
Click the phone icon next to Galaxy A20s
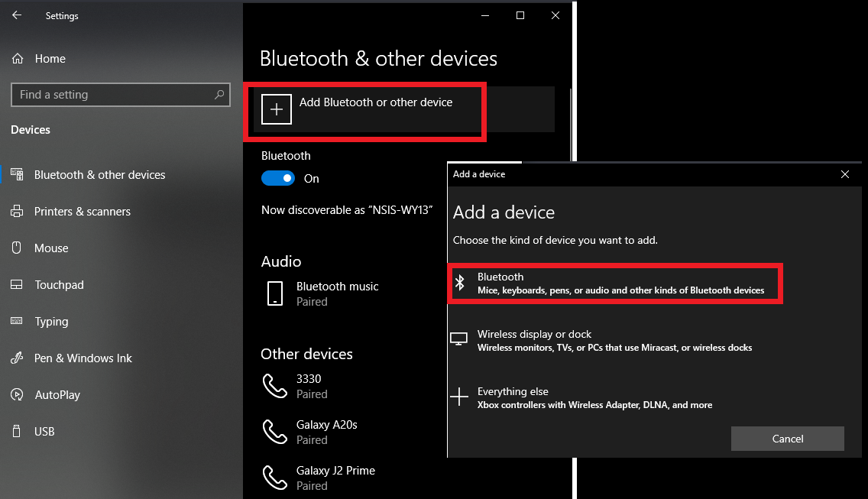[x=274, y=432]
